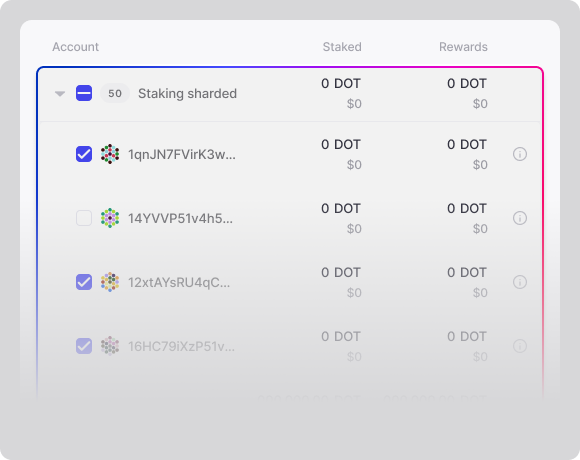Click identicon of 1qnJN7FVirK3w... account
The width and height of the screenshot is (580, 460).
pos(110,154)
